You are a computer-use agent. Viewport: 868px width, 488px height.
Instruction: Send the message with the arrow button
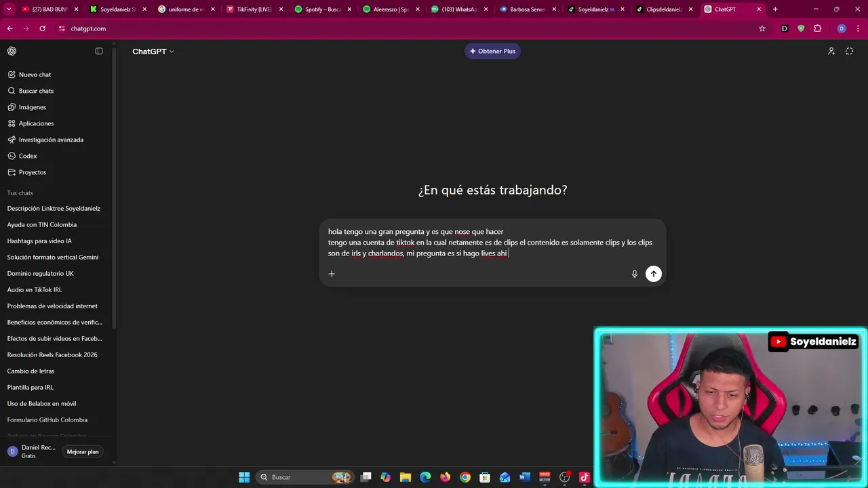pos(653,274)
